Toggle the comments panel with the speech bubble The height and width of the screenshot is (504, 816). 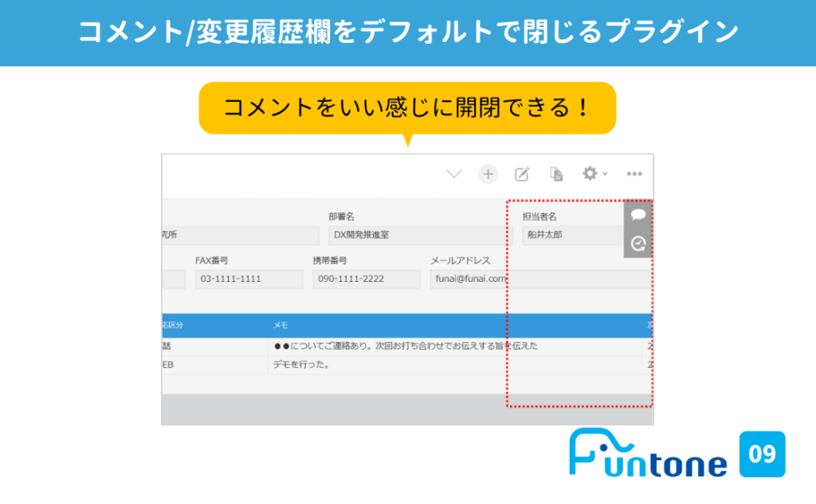point(637,214)
